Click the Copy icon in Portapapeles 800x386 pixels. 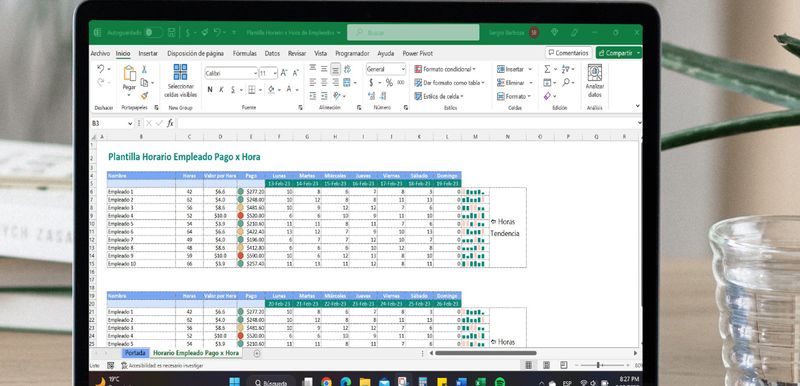pos(144,83)
